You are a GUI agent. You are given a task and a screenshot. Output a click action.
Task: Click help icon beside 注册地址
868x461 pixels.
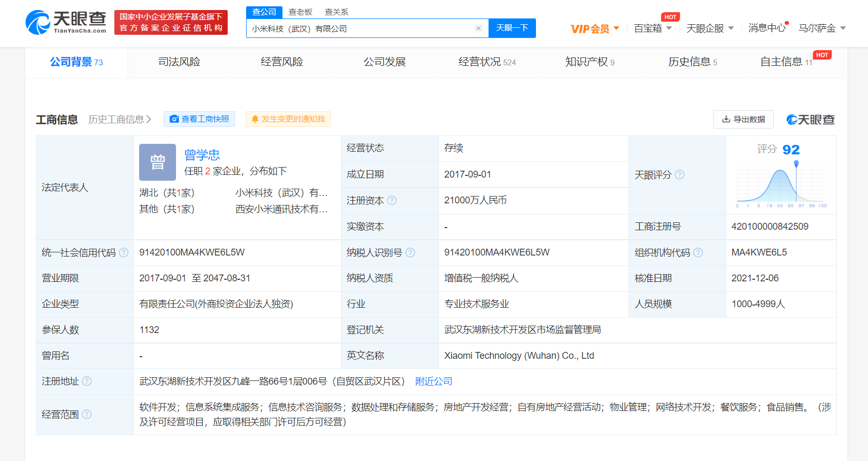tap(87, 381)
